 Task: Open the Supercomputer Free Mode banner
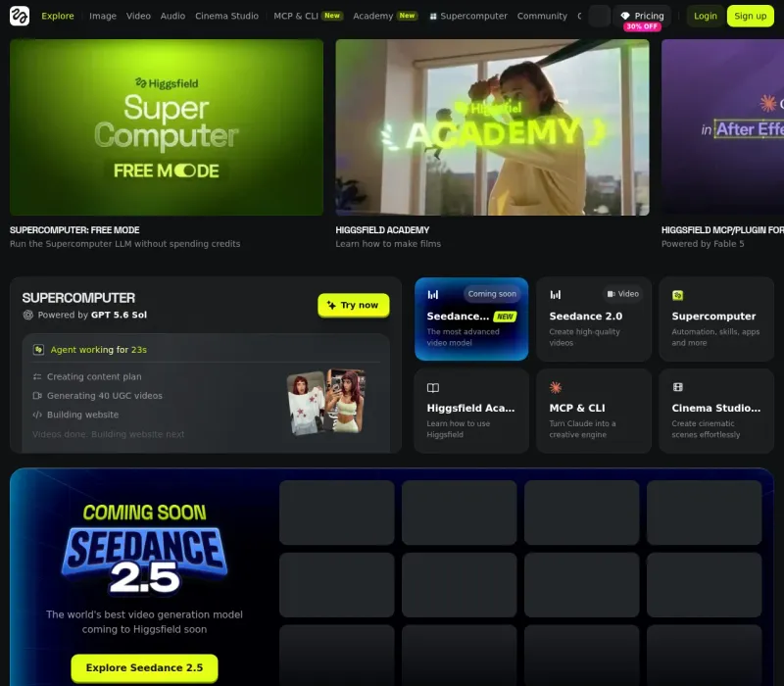(167, 127)
